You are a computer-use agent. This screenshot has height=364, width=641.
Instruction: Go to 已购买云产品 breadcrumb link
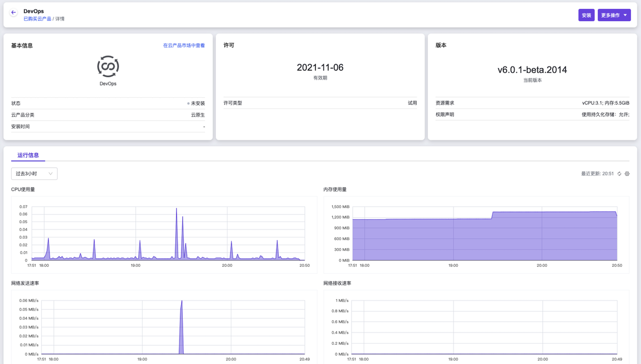click(x=37, y=19)
